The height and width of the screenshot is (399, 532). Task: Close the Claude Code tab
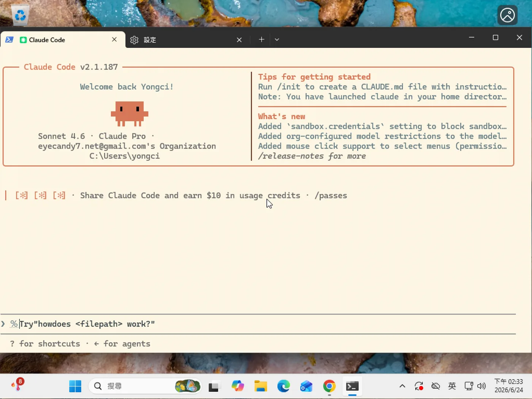[x=114, y=40]
